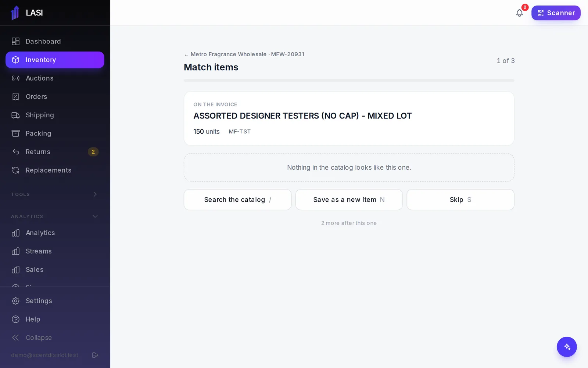Click the match items progress bar
Image resolution: width=588 pixels, height=368 pixels.
click(349, 80)
